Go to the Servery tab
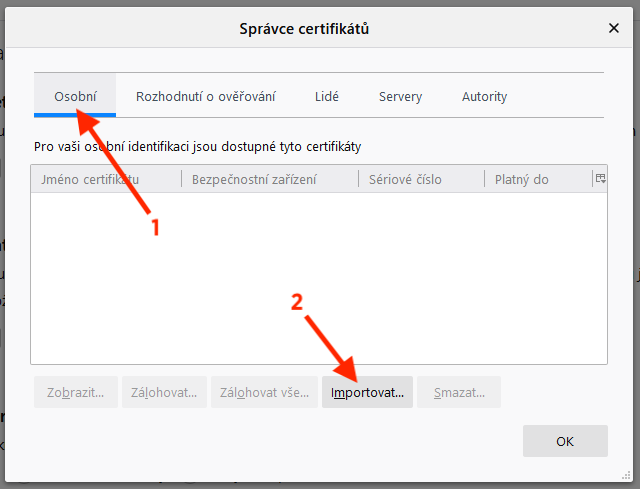Viewport: 640px width, 489px height. click(x=400, y=97)
